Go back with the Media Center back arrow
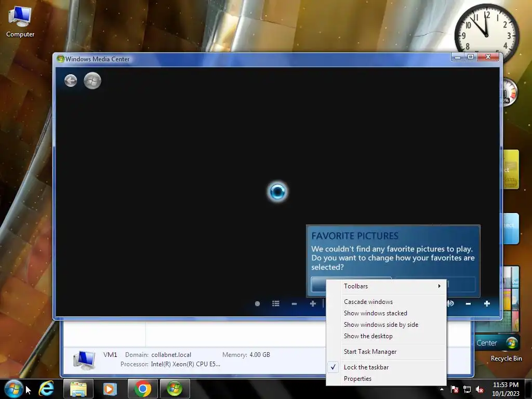This screenshot has width=532, height=399. point(71,81)
